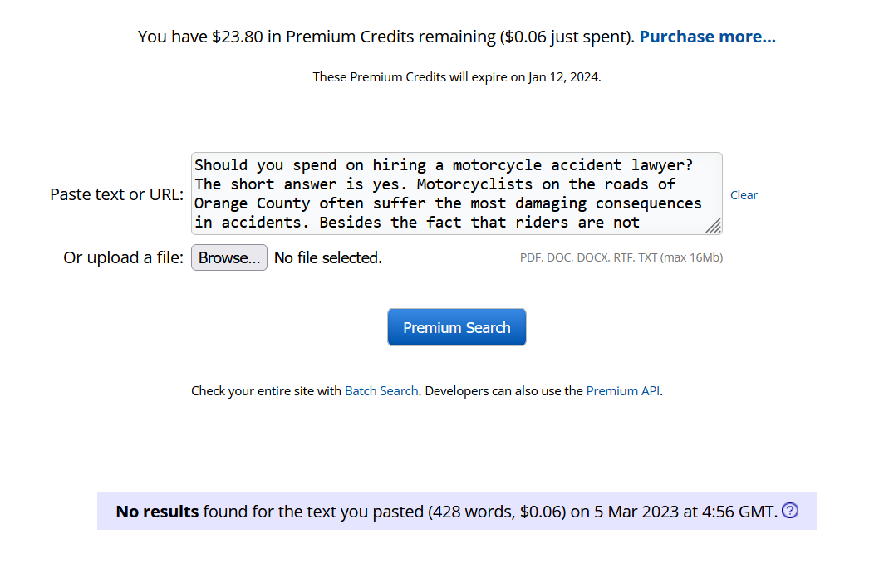
Task: Click the "428 words, $0.06" result detail
Action: click(x=497, y=512)
